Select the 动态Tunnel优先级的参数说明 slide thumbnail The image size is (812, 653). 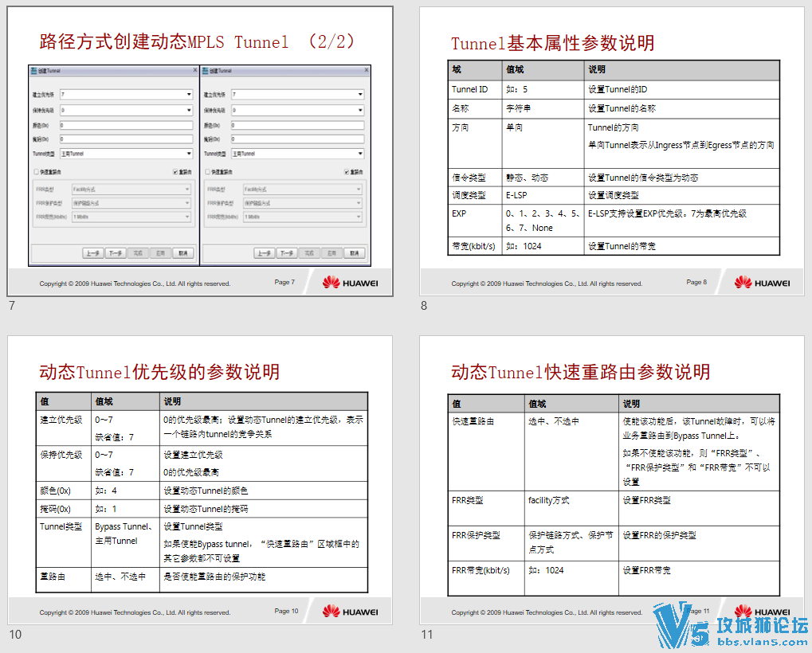[200, 480]
